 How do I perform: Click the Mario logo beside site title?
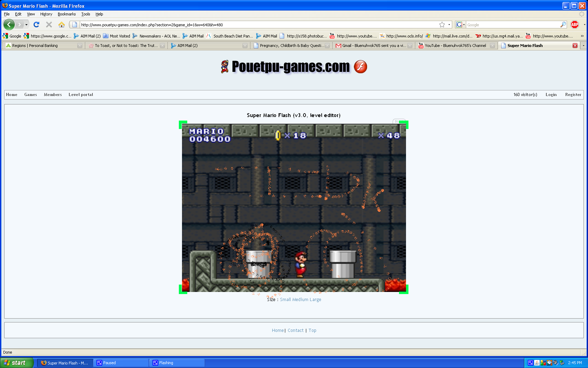tap(225, 67)
